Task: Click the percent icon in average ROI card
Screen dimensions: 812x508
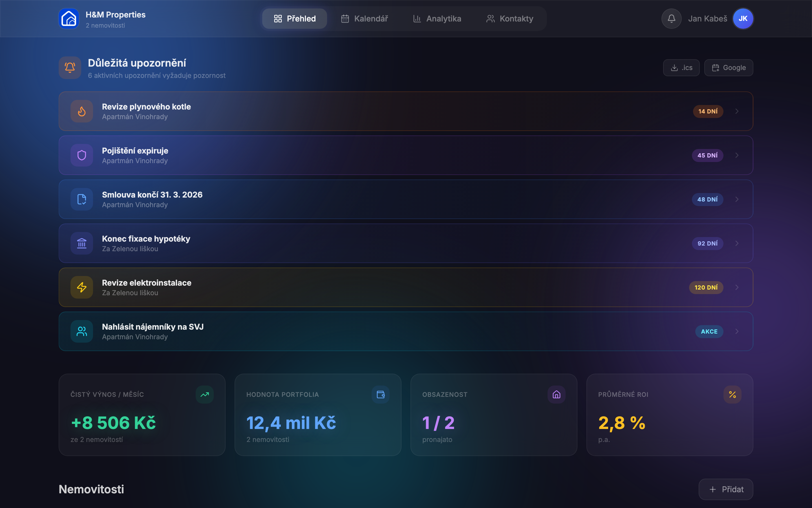Action: (732, 395)
